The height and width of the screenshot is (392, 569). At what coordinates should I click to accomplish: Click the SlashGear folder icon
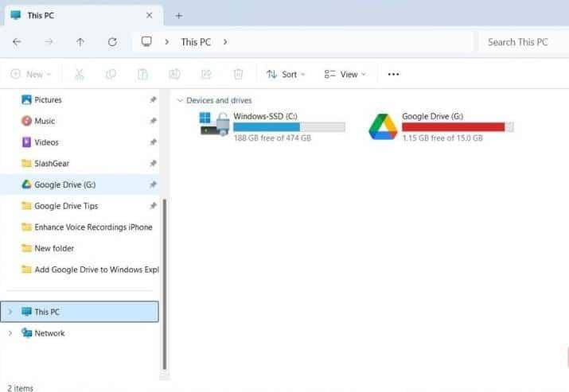coord(26,164)
